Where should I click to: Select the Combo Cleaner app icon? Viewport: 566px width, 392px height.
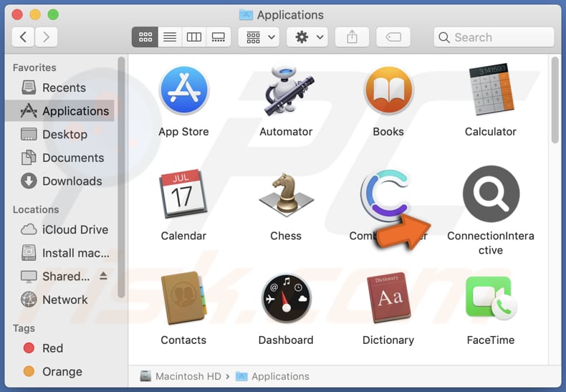pos(386,195)
